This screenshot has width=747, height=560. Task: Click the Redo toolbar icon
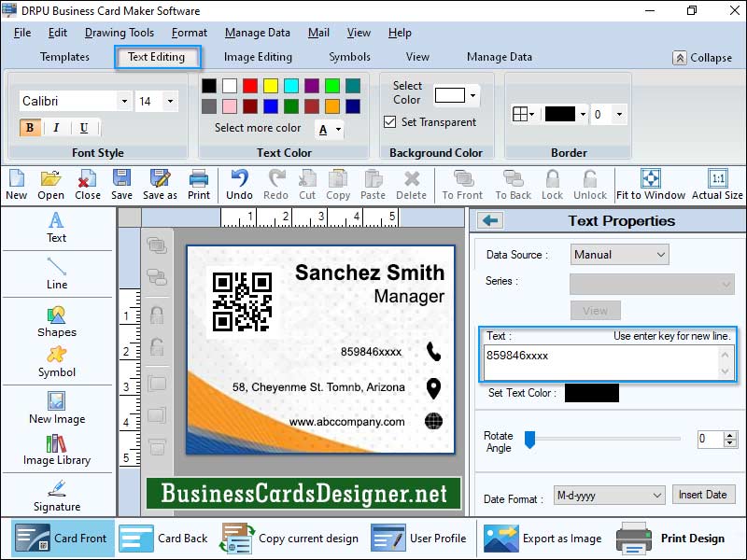tap(275, 185)
